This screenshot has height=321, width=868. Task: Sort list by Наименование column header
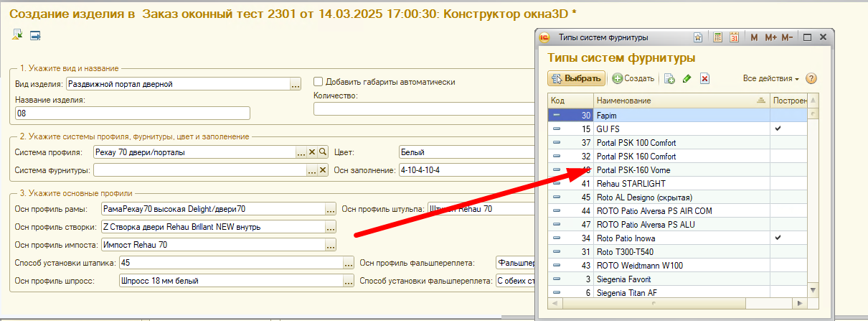681,101
